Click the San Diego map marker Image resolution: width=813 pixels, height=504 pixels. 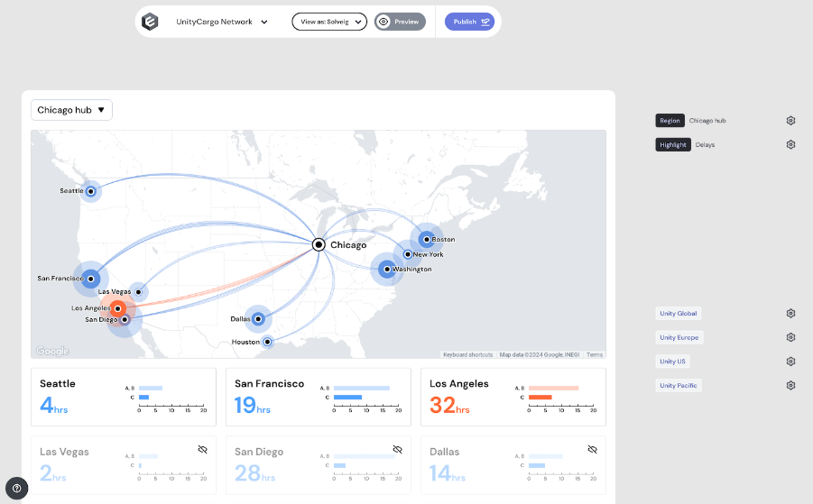point(125,319)
